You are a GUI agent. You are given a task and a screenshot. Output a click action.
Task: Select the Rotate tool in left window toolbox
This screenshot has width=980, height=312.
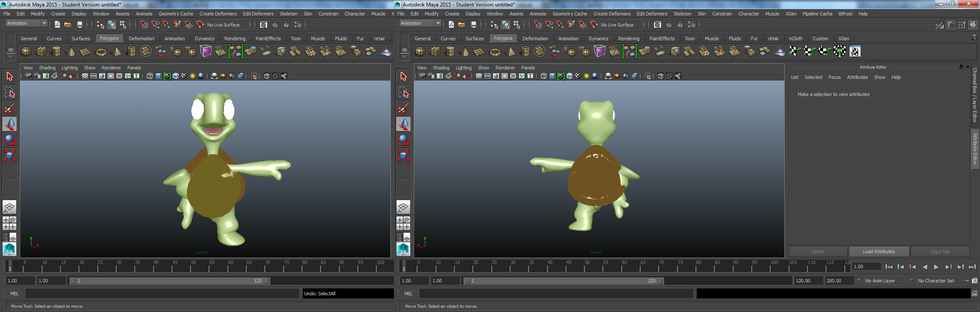[9, 140]
